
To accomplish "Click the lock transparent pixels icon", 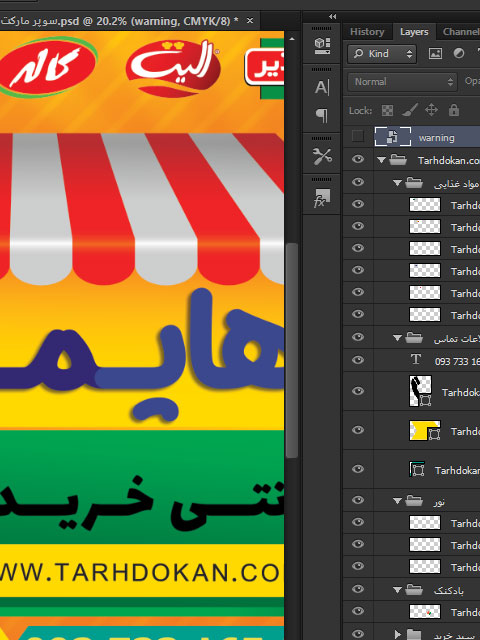I will pos(387,110).
